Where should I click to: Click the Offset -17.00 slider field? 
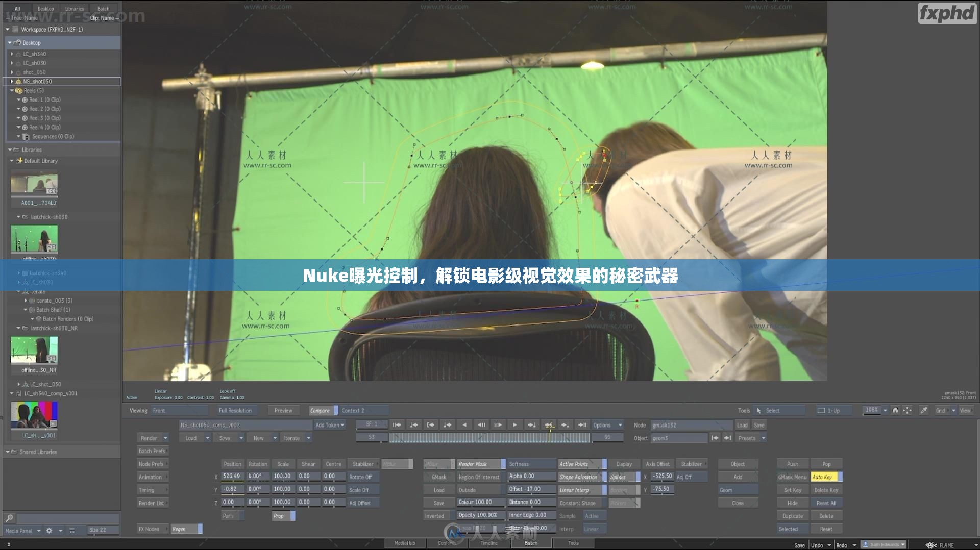pyautogui.click(x=531, y=489)
